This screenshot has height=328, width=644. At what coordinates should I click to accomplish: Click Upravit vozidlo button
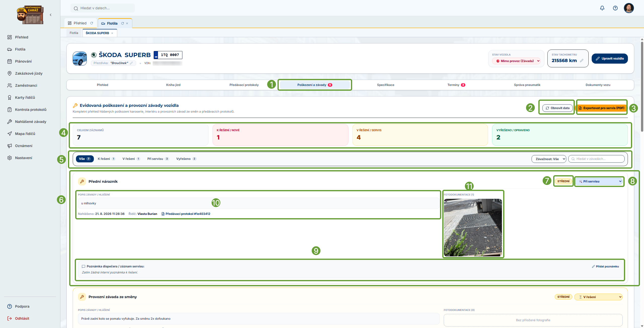pos(610,59)
